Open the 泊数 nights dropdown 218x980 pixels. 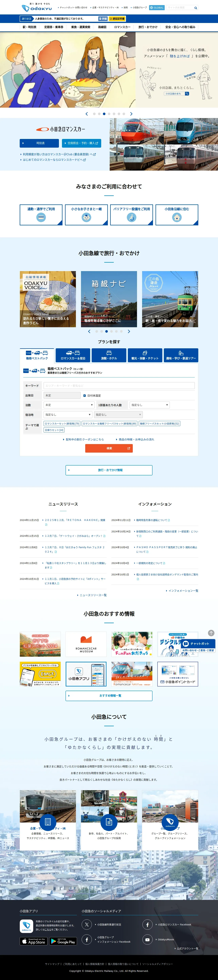(69, 405)
